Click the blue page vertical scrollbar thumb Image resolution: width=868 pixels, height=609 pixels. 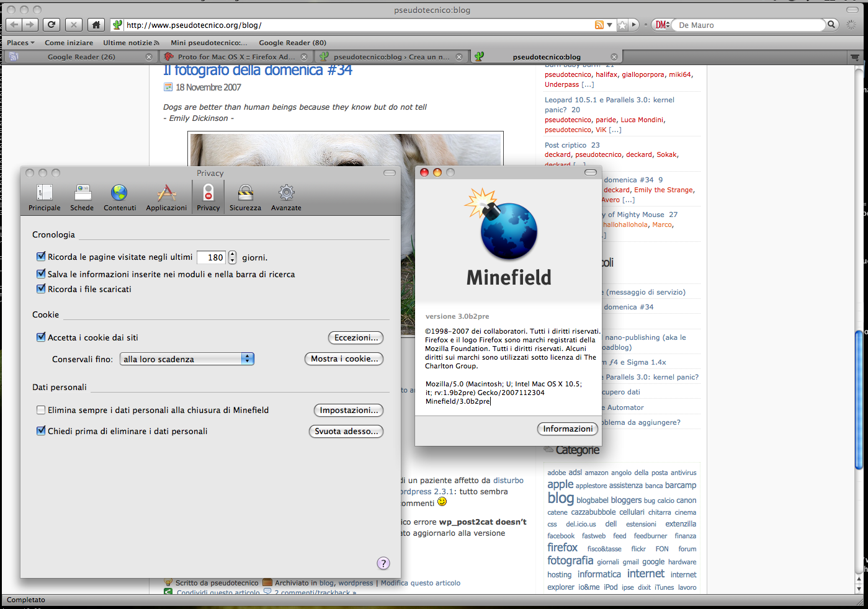tap(859, 400)
